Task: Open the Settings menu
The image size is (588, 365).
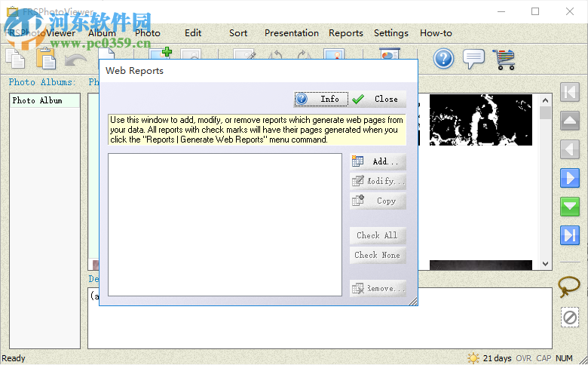Action: click(391, 33)
